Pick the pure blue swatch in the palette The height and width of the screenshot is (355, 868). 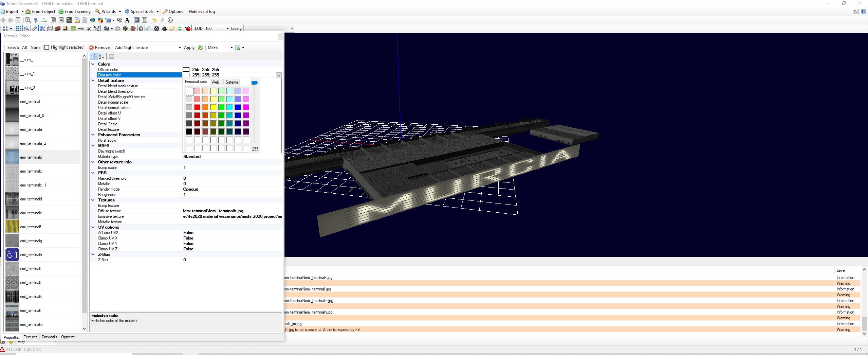(238, 107)
